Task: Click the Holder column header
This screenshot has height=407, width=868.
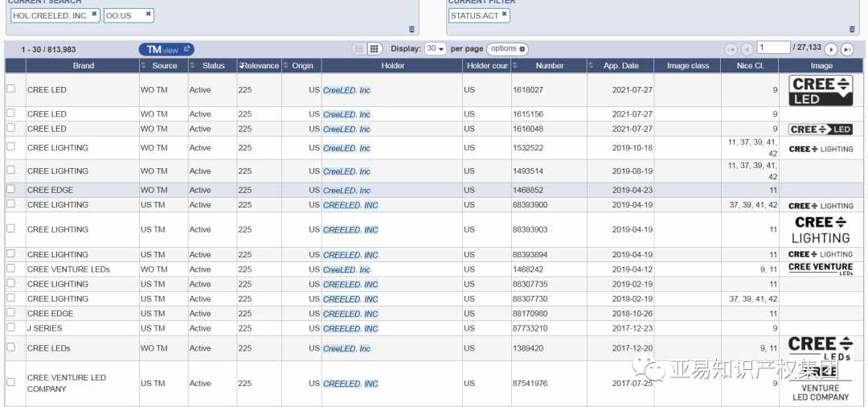Action: coord(392,66)
